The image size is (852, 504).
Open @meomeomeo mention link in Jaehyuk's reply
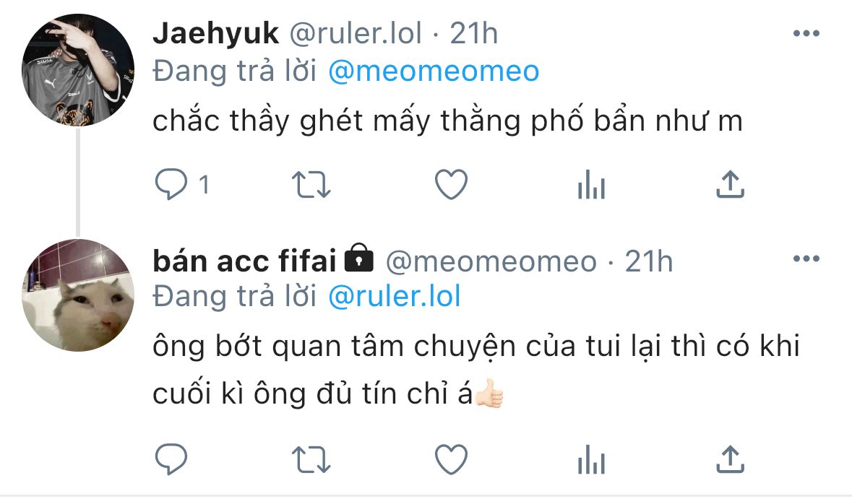click(434, 71)
